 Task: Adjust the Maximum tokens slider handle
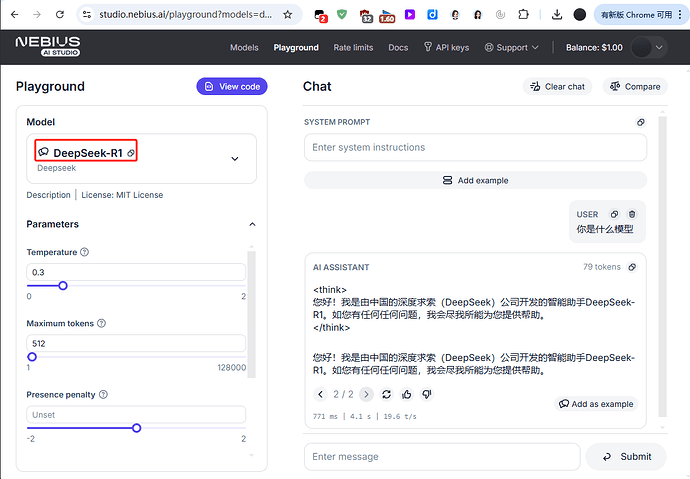click(32, 357)
